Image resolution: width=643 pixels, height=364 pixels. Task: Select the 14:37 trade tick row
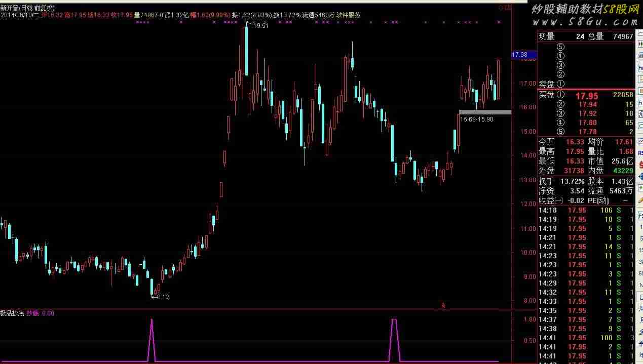tap(585, 319)
